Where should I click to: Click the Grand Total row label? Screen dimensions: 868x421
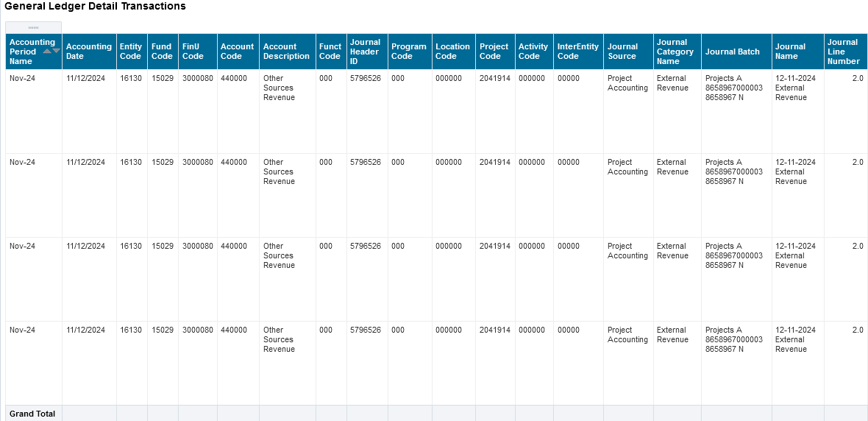tap(32, 414)
